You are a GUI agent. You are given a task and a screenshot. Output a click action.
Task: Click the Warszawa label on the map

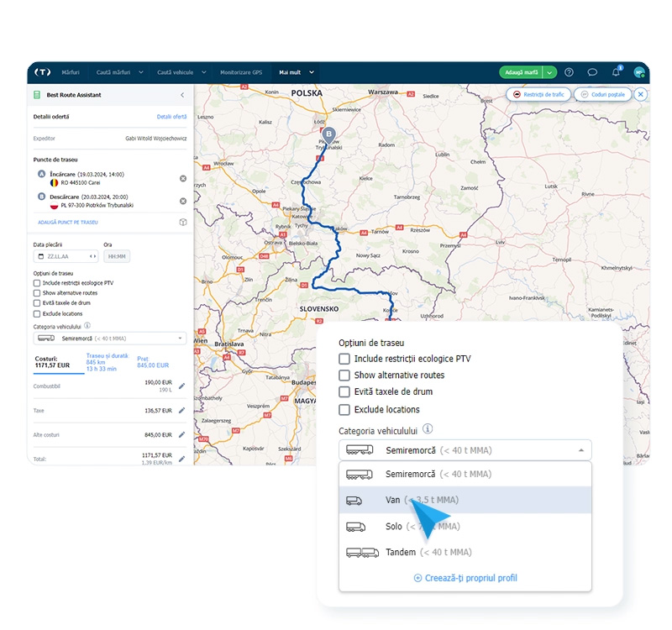(383, 92)
